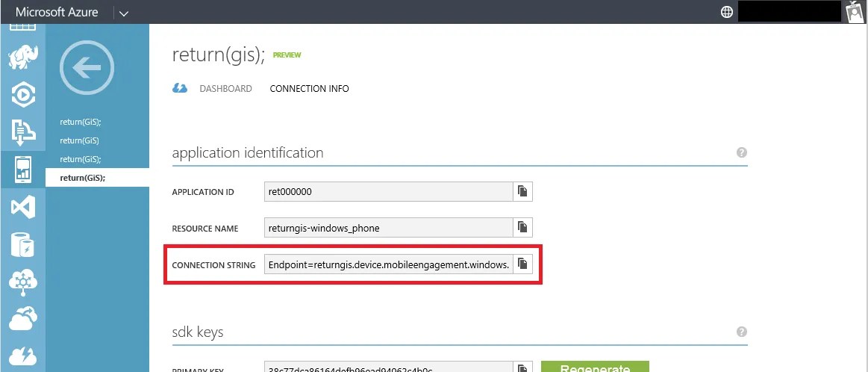Viewport: 868px width, 372px height.
Task: Focus the Connection String Endpoint field
Action: click(x=389, y=264)
